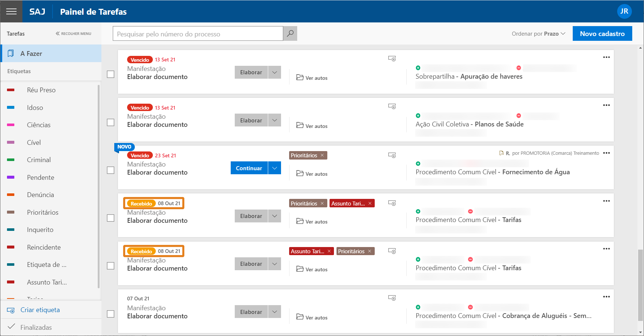Select the Fornecimento de Água task checkbox

[x=111, y=170]
